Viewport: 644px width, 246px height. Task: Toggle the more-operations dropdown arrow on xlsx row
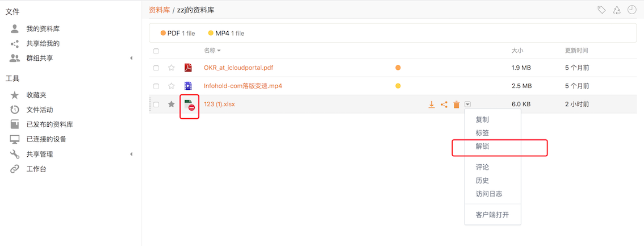[x=468, y=105]
